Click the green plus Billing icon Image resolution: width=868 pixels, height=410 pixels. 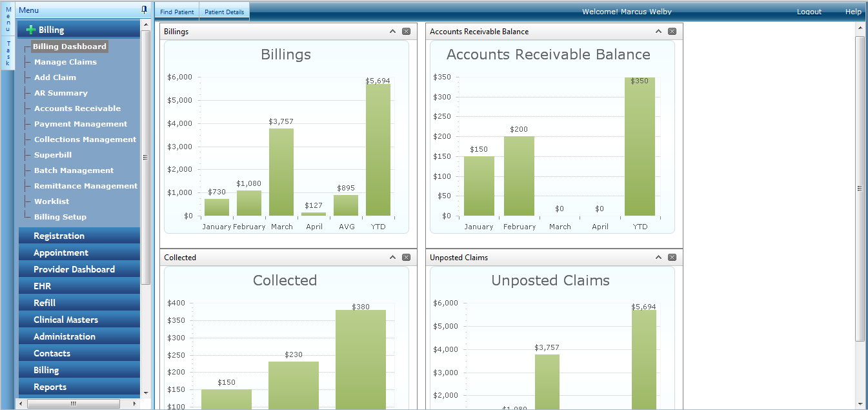[x=31, y=30]
